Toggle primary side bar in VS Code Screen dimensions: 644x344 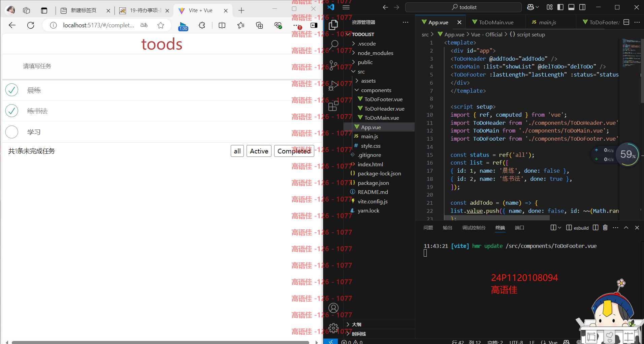560,7
